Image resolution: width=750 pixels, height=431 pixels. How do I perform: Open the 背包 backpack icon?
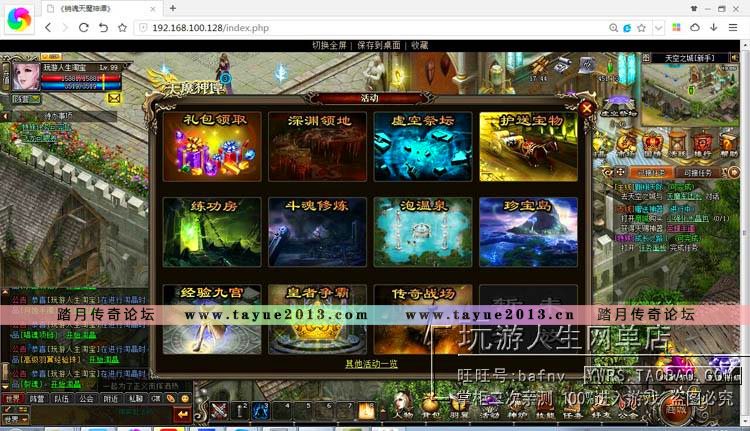pos(430,407)
